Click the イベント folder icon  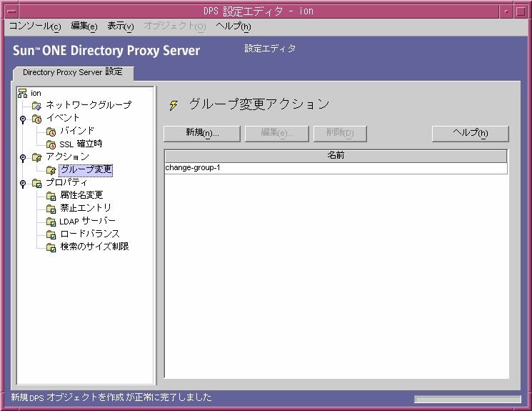point(36,119)
